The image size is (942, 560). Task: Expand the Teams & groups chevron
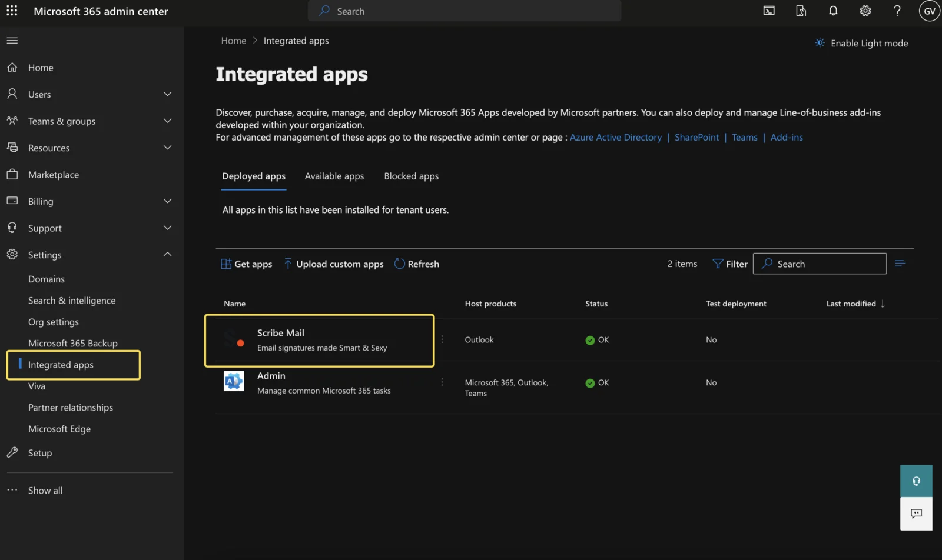pyautogui.click(x=167, y=121)
